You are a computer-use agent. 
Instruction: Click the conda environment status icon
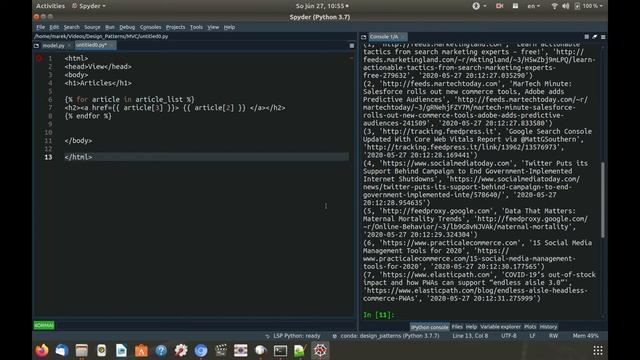tap(335, 336)
